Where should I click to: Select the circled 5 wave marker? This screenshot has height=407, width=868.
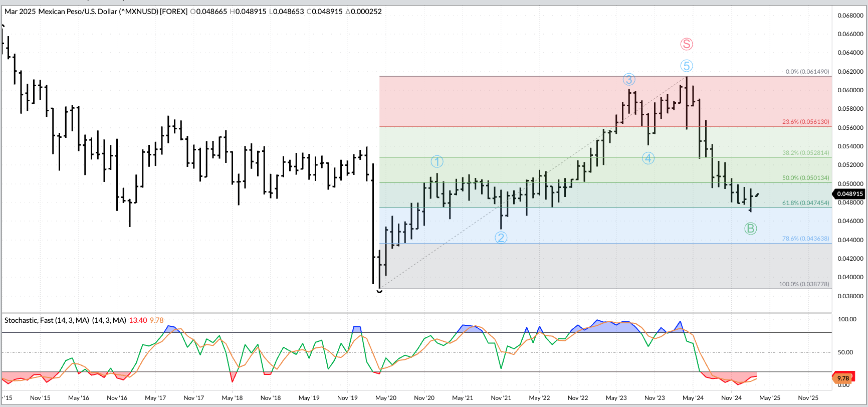[x=686, y=66]
